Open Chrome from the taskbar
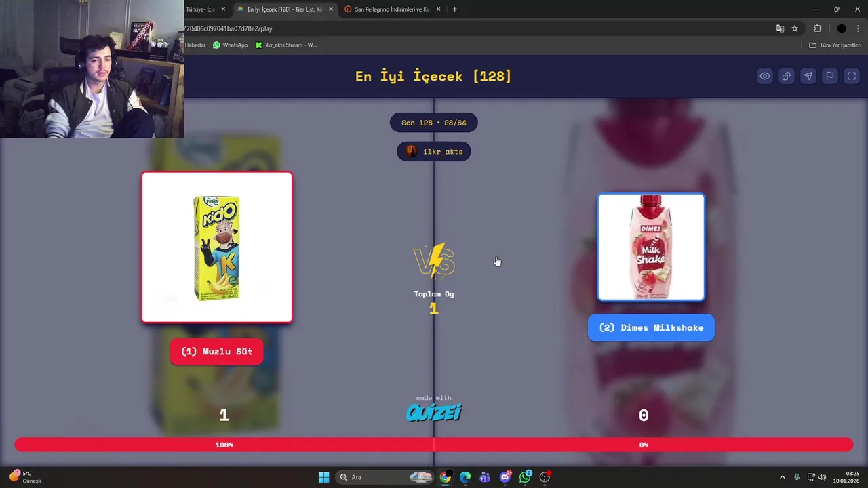 445,477
